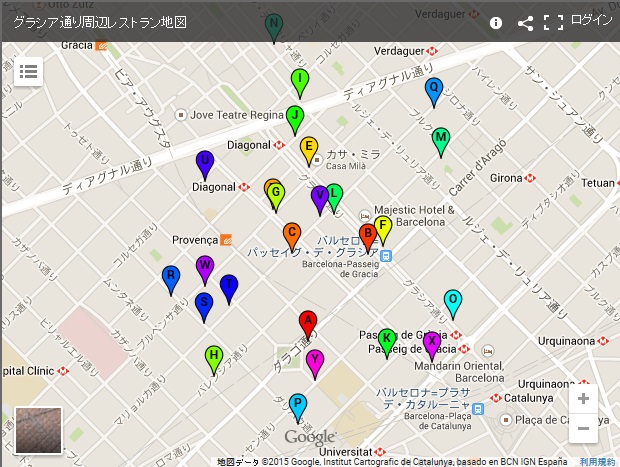The image size is (620, 467).
Task: Share the map via share icon
Action: coord(525,23)
